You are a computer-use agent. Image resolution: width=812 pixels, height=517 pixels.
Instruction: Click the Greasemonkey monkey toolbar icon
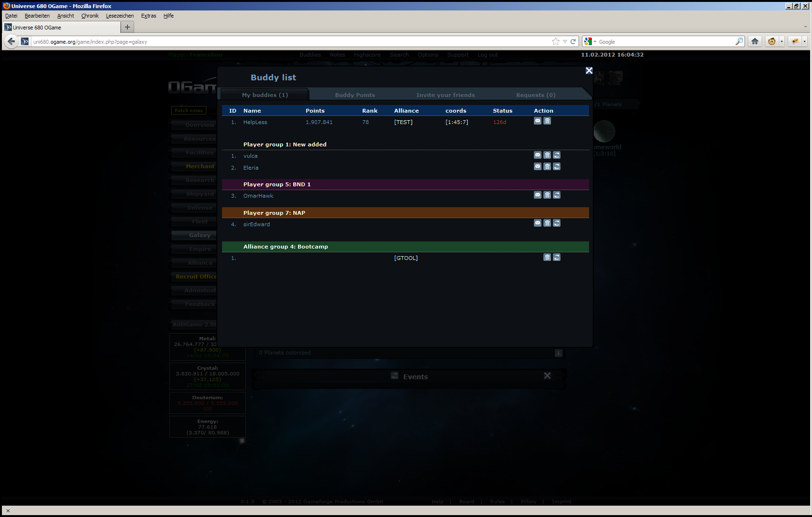772,41
